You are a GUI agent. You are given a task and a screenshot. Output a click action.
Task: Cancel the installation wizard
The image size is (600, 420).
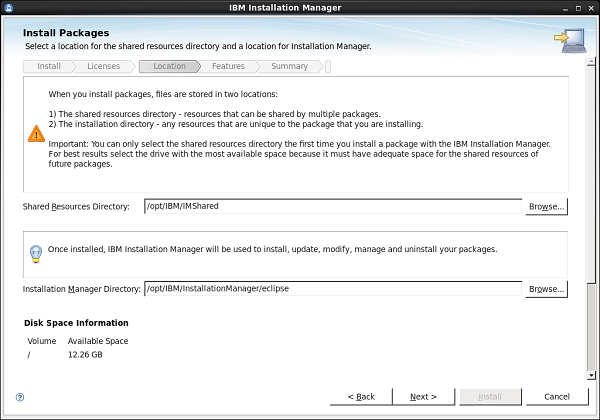point(557,397)
